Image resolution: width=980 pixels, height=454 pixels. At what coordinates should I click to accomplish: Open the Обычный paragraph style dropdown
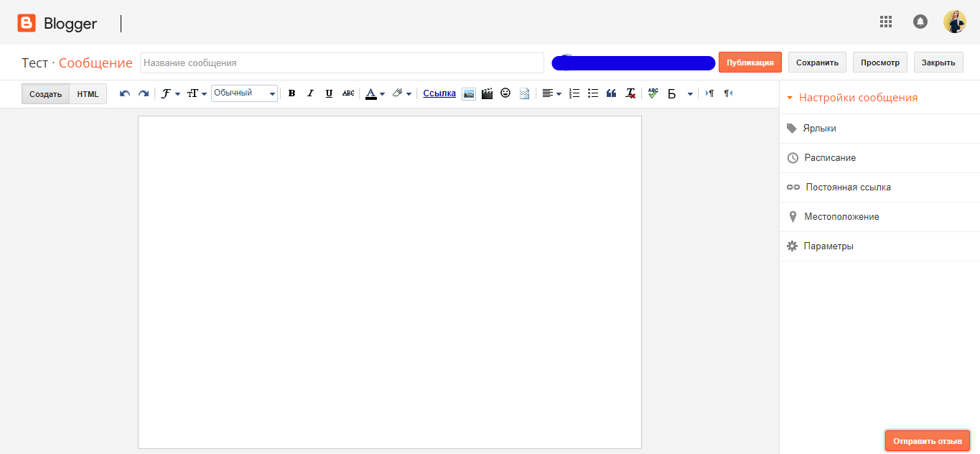(244, 93)
